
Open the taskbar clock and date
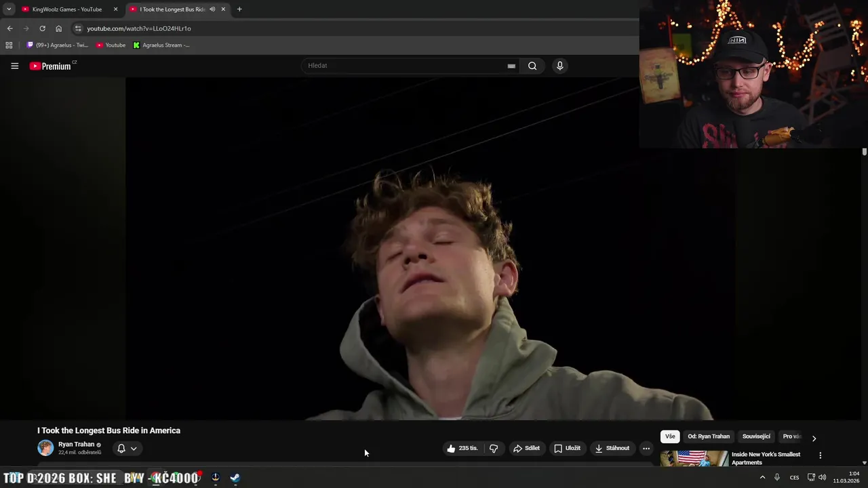846,478
